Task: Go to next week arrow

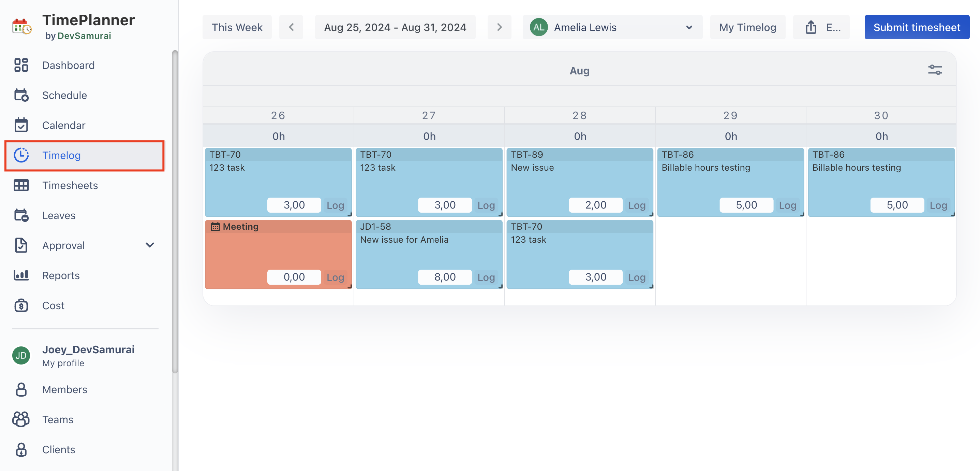Action: point(499,27)
